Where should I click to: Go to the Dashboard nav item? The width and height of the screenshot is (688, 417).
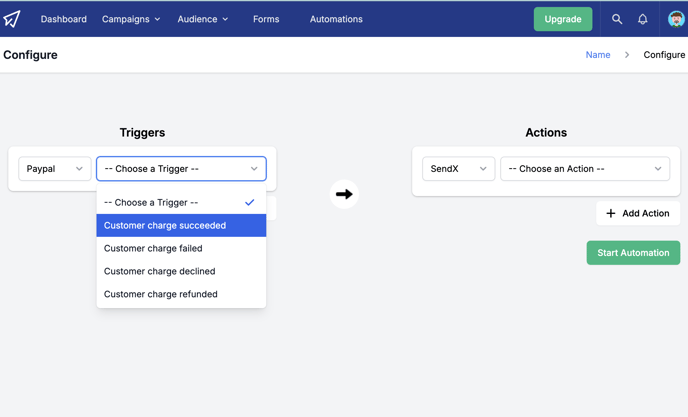click(64, 19)
